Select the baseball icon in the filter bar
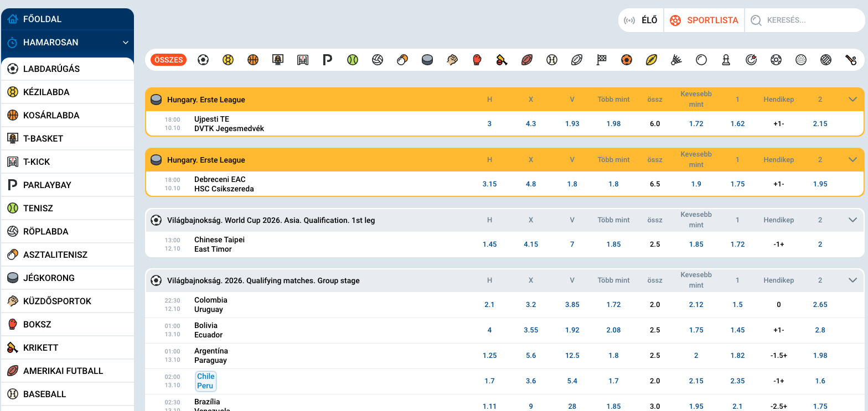Viewport: 868px width, 411px height. [x=552, y=60]
